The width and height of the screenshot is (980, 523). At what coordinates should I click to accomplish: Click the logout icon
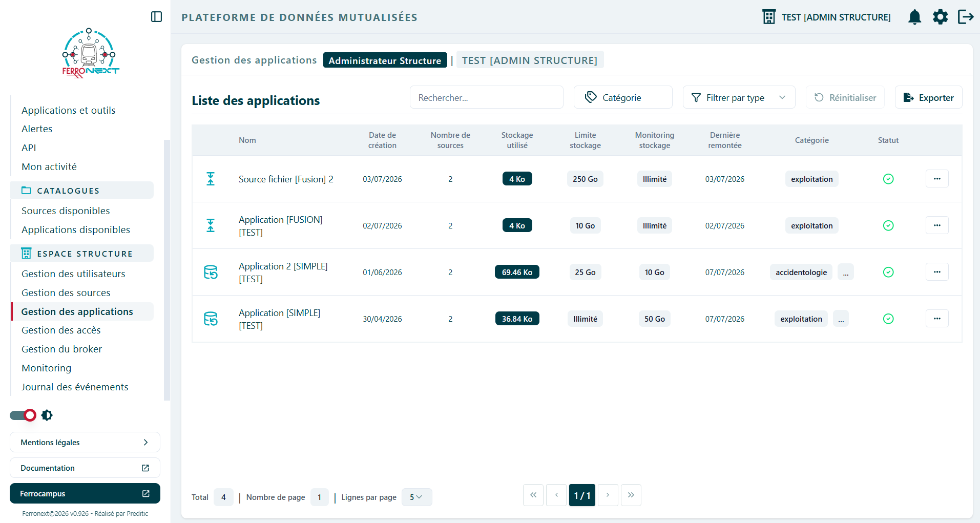click(966, 17)
